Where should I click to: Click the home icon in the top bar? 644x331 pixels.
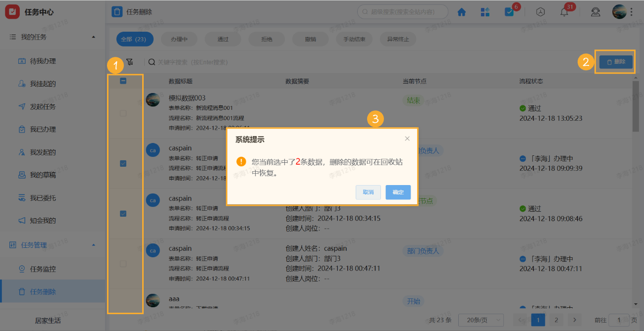pyautogui.click(x=461, y=11)
